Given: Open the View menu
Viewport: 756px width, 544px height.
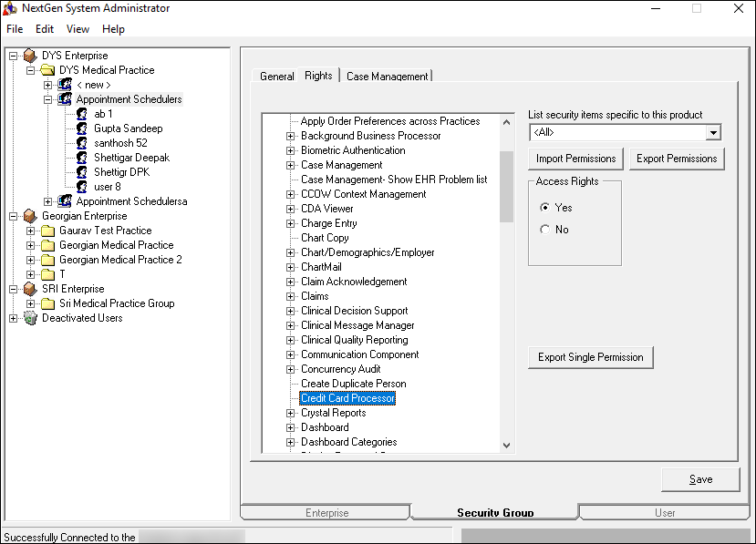Looking at the screenshot, I should pos(78,29).
